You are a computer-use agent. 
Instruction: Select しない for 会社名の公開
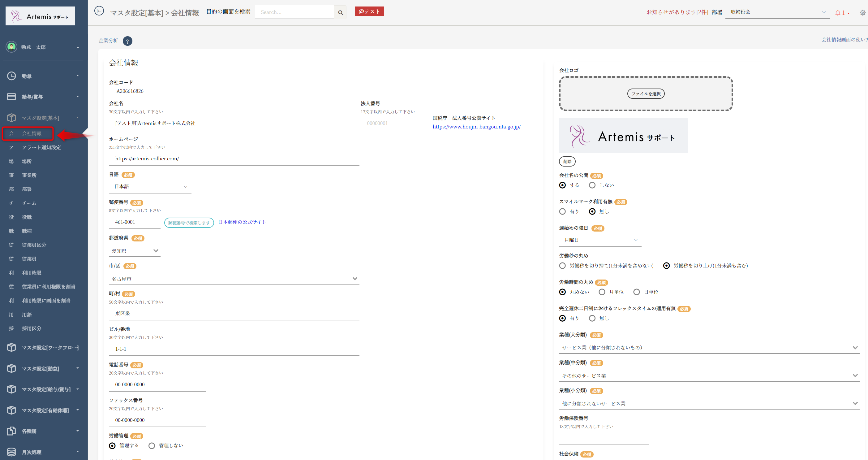(x=592, y=185)
